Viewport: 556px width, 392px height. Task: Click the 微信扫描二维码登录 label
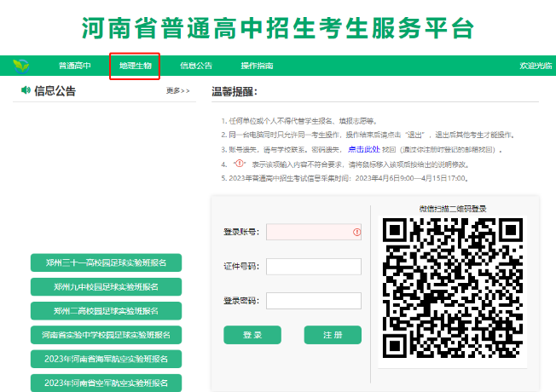click(x=453, y=209)
